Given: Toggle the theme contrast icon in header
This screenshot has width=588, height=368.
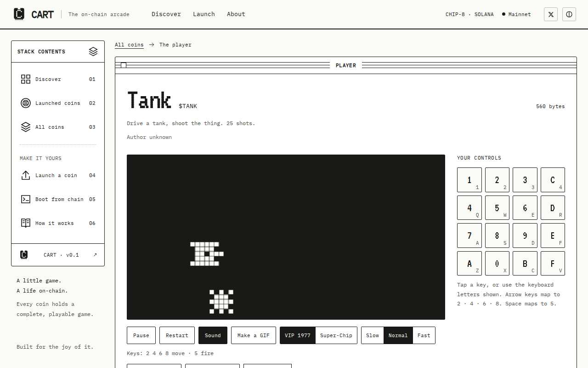Looking at the screenshot, I should [569, 14].
